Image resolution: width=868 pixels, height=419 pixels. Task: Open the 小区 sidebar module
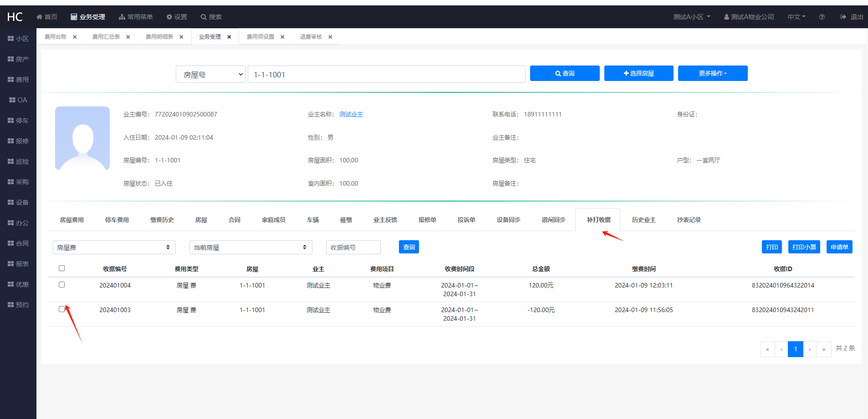(x=18, y=39)
